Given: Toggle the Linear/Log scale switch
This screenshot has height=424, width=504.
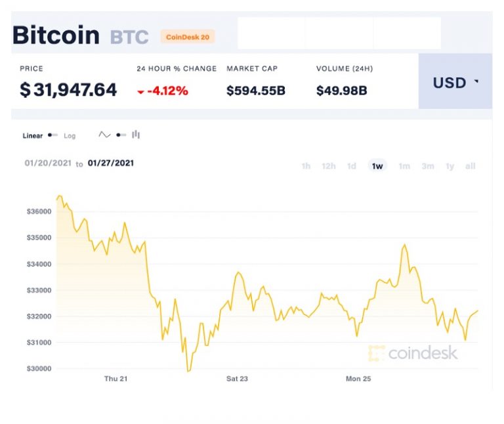Looking at the screenshot, I should click(52, 135).
